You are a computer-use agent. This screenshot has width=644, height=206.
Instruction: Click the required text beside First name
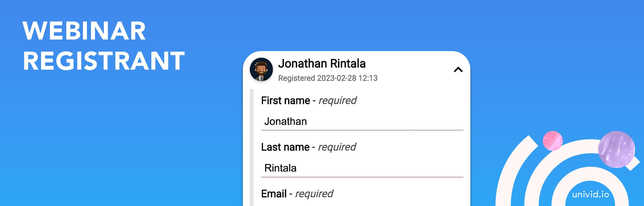[x=337, y=101]
